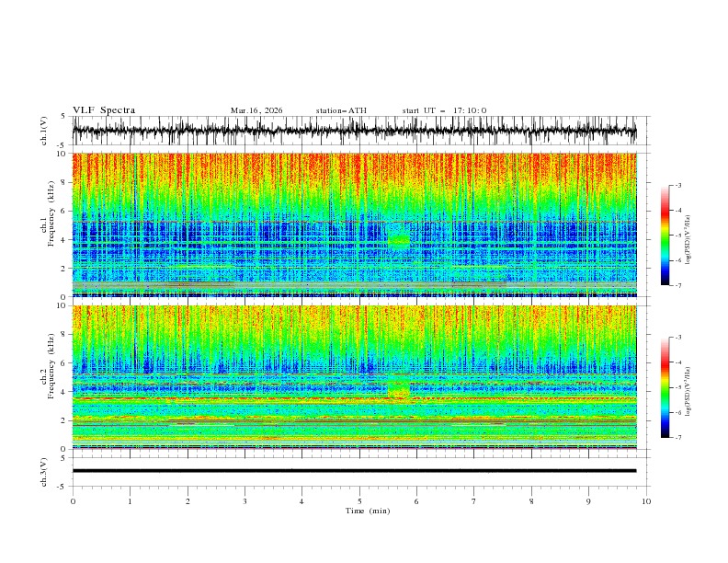
Task: Click the green burst in the ch.1 spectrogram near 4 kHz
Action: coord(399,239)
